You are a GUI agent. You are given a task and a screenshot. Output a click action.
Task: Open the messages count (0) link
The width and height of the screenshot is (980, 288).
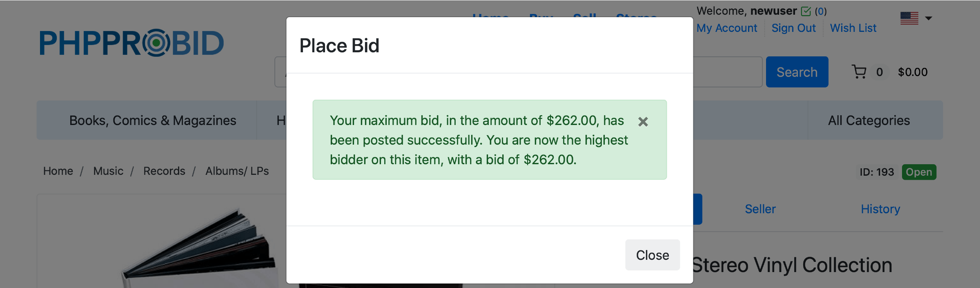tap(821, 11)
